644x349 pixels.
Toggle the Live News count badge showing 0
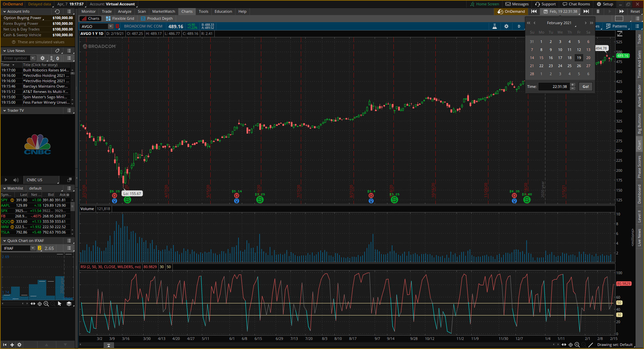coord(58,58)
